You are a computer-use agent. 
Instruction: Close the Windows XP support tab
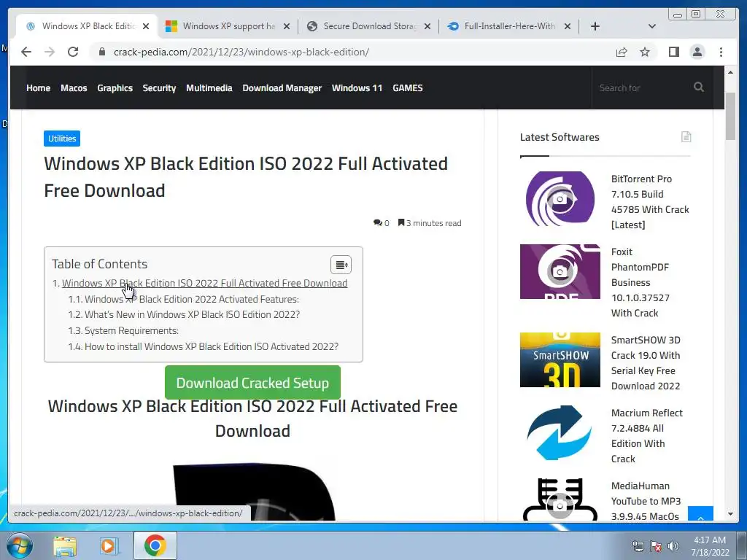pos(286,26)
